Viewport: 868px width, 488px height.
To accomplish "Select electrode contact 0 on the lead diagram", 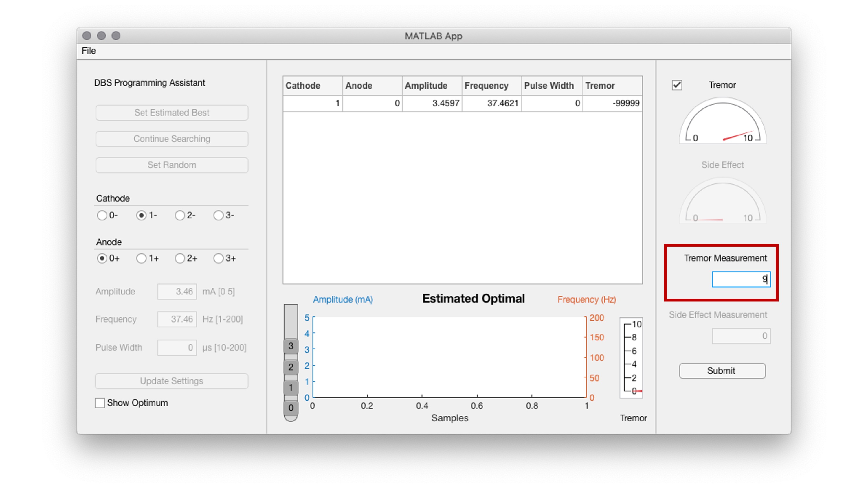I will click(x=291, y=408).
